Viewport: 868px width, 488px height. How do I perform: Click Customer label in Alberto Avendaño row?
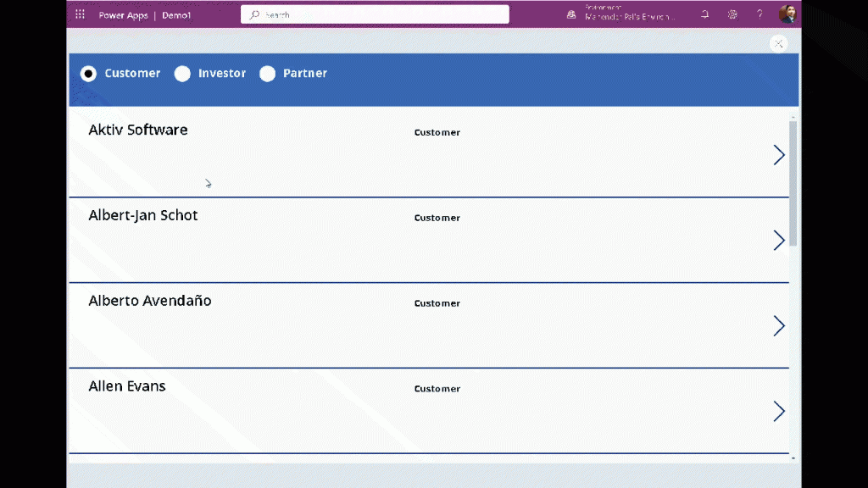pyautogui.click(x=437, y=303)
